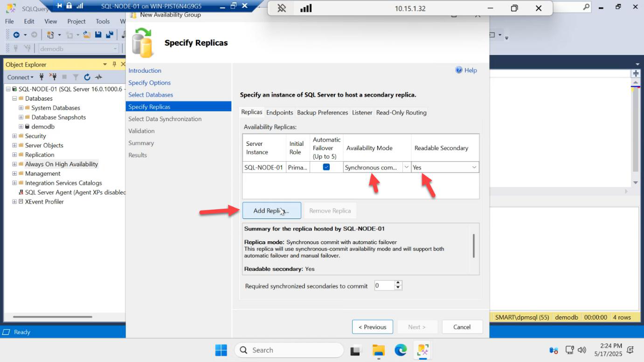Click the New Project icon in SSMS toolbar

click(x=50, y=34)
